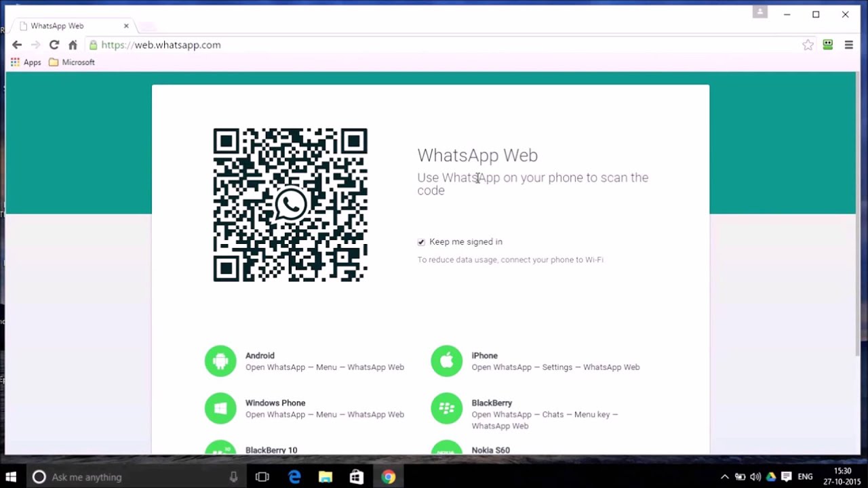Click the Chrome forward arrow
The height and width of the screenshot is (488, 868).
tap(35, 45)
